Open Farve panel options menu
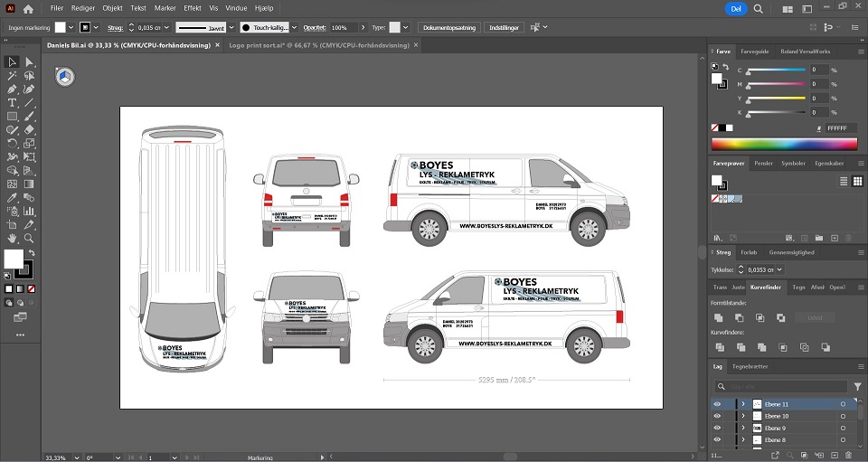Viewport: 868px width, 462px height. (861, 52)
